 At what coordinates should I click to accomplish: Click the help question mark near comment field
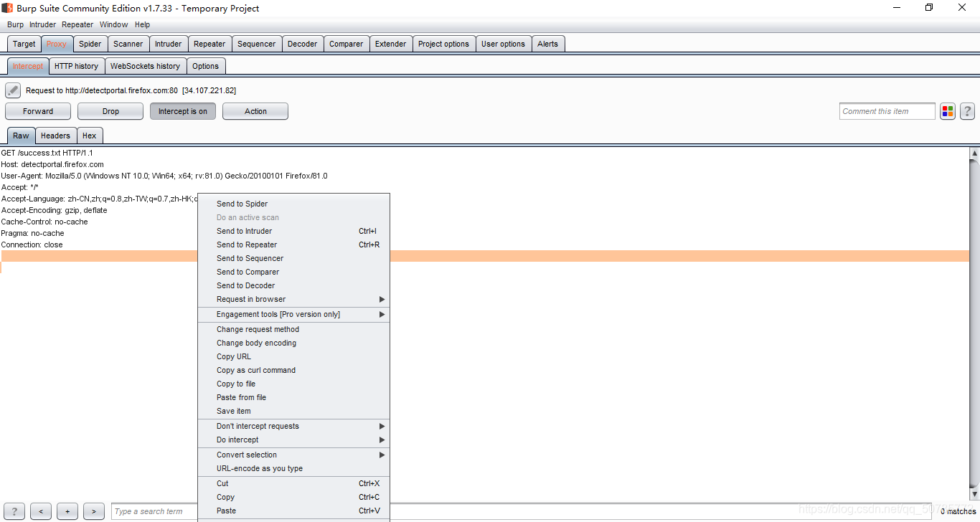coord(967,111)
